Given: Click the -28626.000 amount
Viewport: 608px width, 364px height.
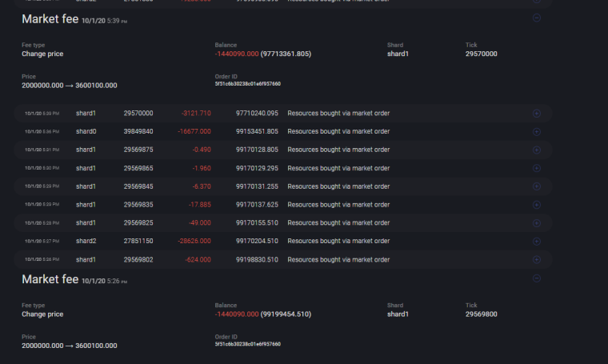Looking at the screenshot, I should click(x=194, y=241).
